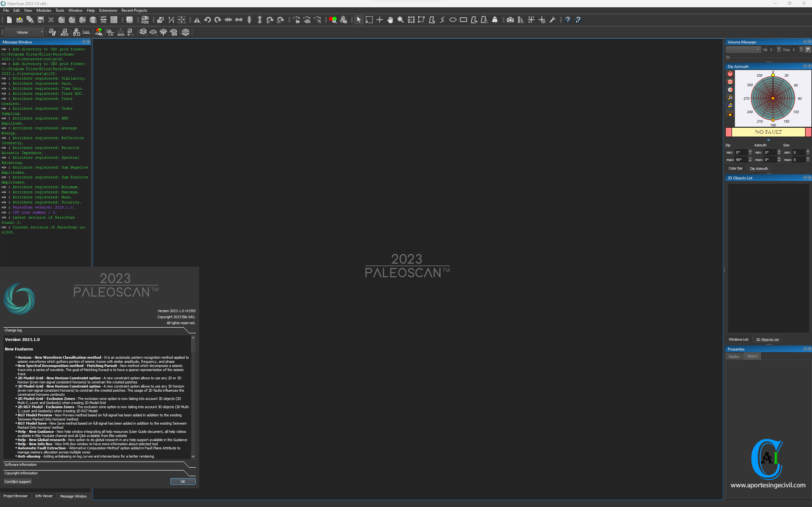Open the Volume type dropdown
Screen dimensions: 812x507
[24, 33]
